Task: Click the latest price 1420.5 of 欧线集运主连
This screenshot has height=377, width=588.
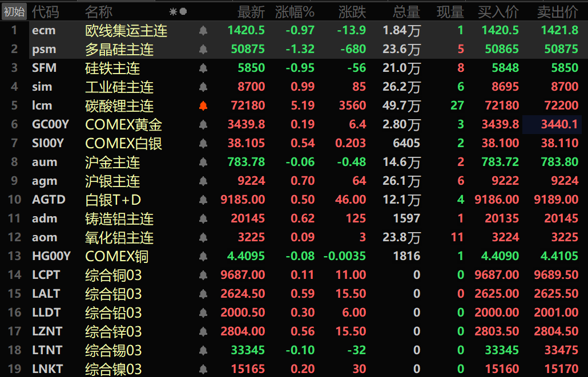Action: [247, 30]
